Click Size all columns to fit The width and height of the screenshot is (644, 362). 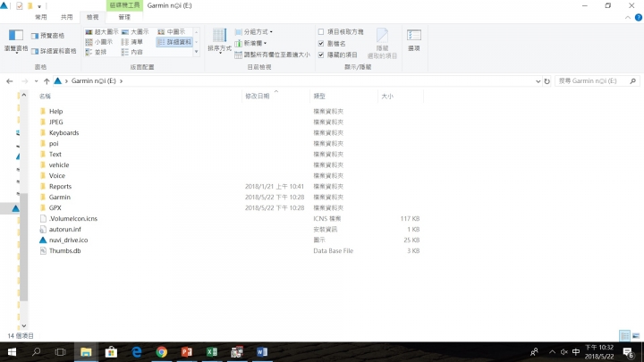click(x=272, y=55)
